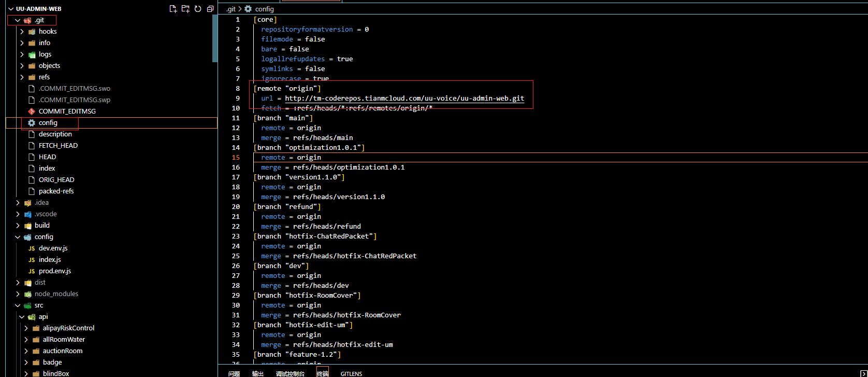This screenshot has width=868, height=377.
Task: Click the gear icon of the config file row
Action: click(x=32, y=123)
